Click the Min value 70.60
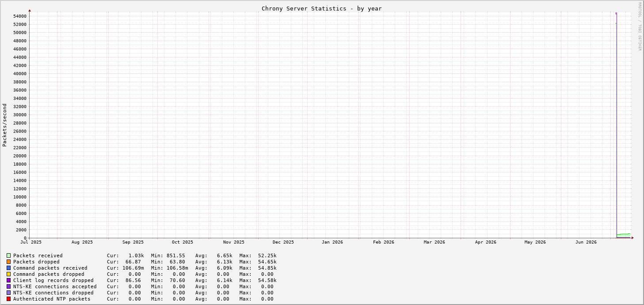The height and width of the screenshot is (305, 644). coord(178,280)
